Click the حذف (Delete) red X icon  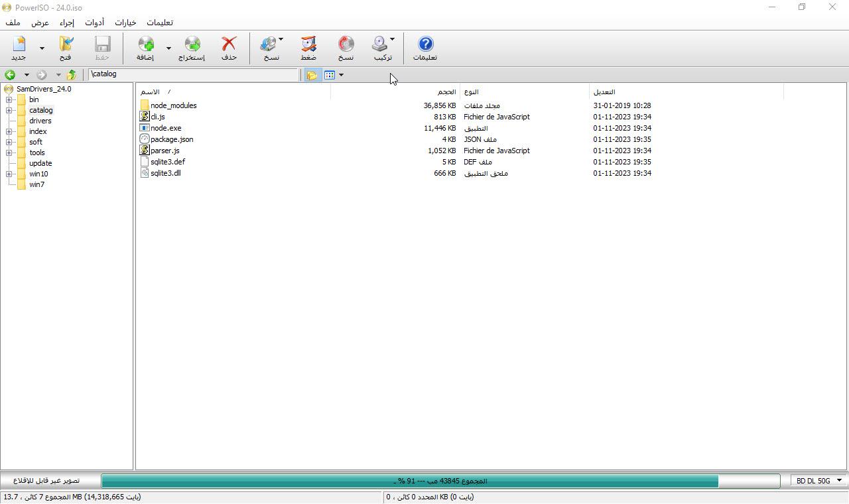(x=229, y=44)
